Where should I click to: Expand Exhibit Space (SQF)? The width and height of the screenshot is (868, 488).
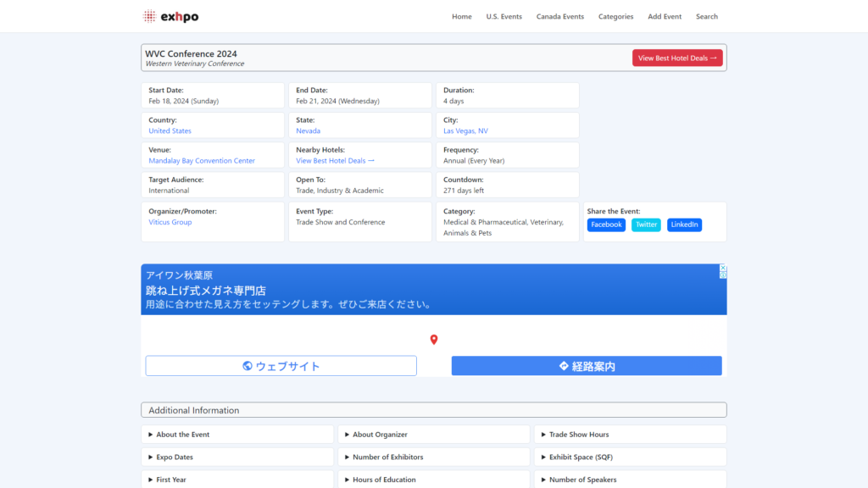tap(631, 457)
